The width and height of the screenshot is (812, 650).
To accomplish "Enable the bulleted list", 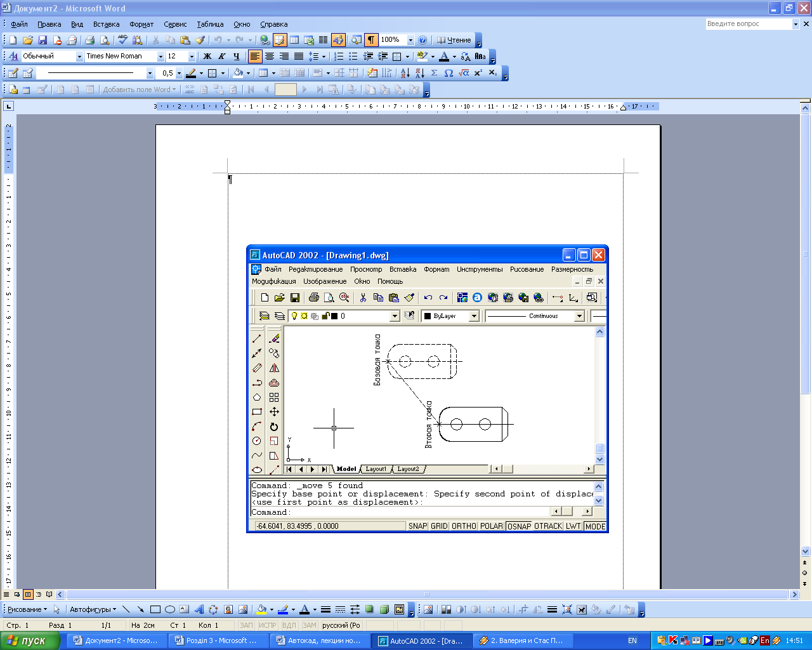I will tap(353, 56).
